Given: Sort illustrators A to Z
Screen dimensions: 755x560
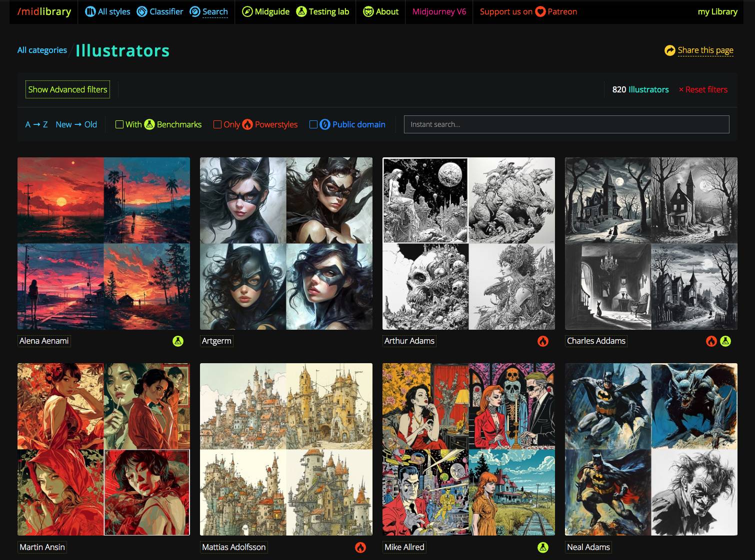Looking at the screenshot, I should [36, 124].
